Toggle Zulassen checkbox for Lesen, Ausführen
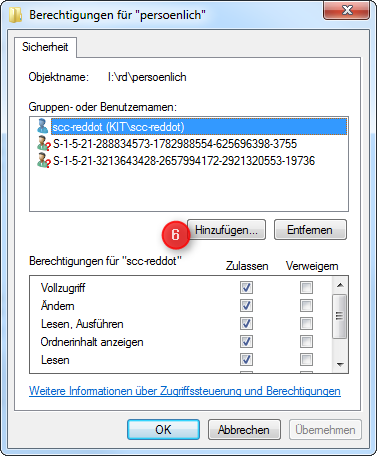The image size is (377, 456). coord(246,323)
